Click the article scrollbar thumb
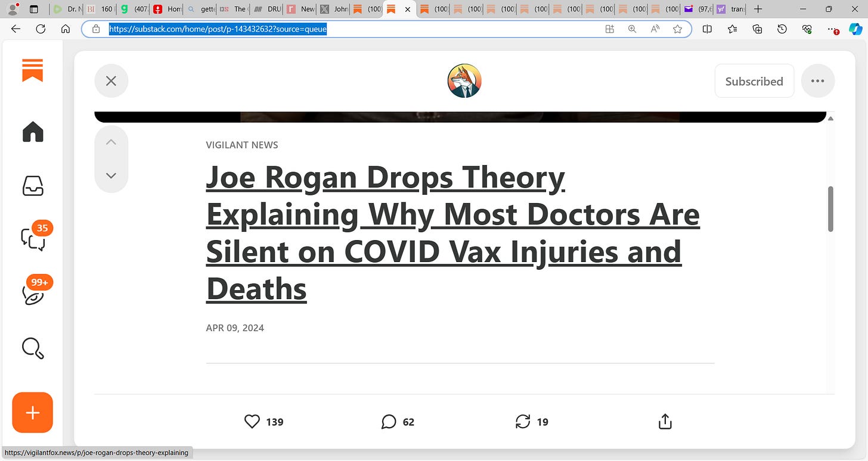The image size is (868, 461). click(x=830, y=208)
